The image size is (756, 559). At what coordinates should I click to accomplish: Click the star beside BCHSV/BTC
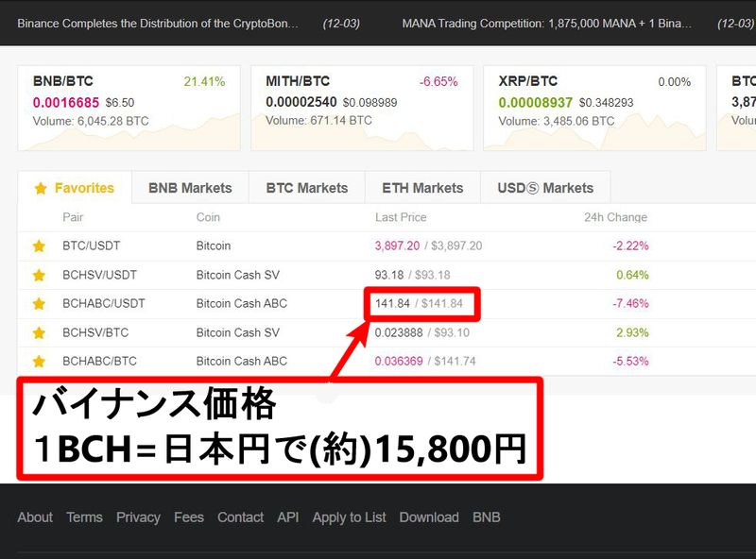39,332
